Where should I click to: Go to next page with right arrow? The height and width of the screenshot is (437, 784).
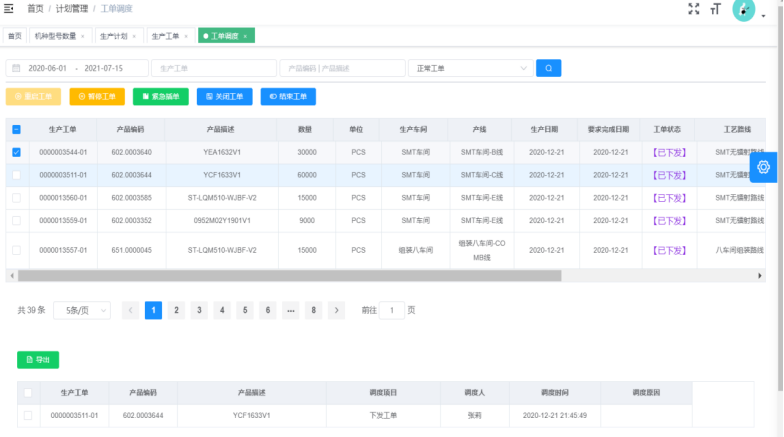pos(337,310)
